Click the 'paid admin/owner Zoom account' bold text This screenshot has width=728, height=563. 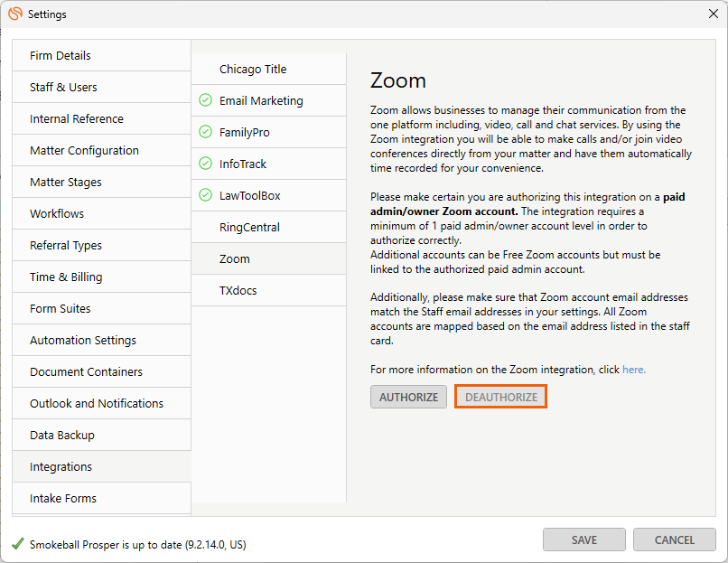click(527, 204)
